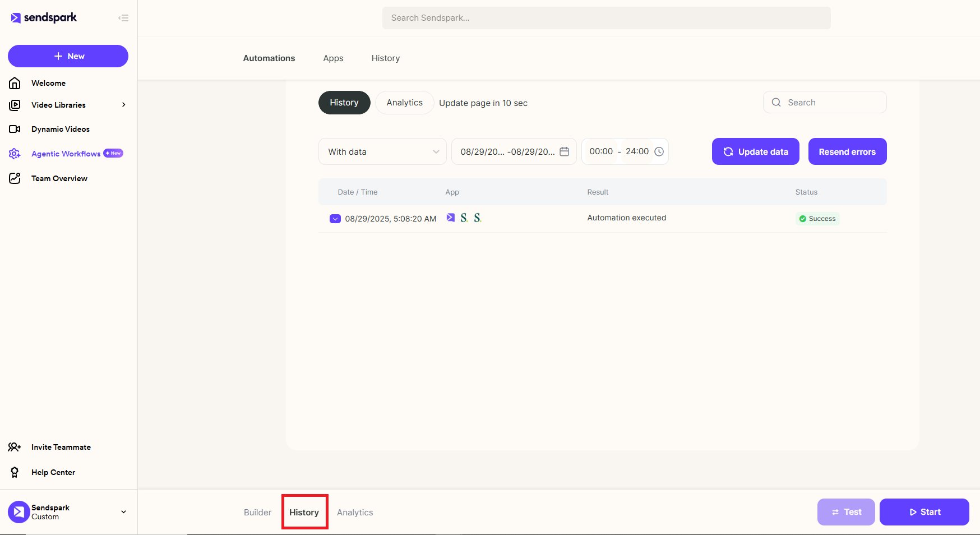This screenshot has width=980, height=535.
Task: Set end time 24:00
Action: pos(637,151)
